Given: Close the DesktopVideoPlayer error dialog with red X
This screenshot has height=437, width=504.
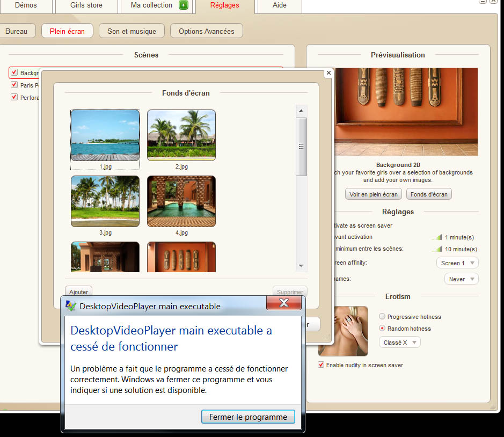Looking at the screenshot, I should [x=284, y=303].
